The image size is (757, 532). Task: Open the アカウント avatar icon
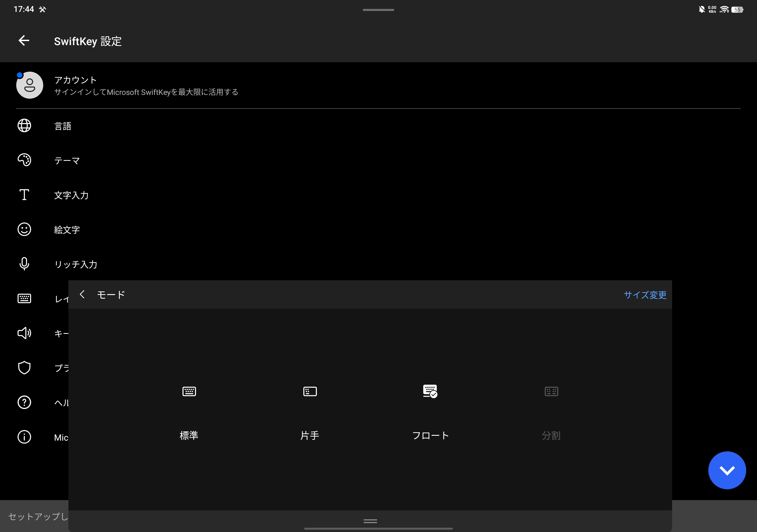point(30,85)
